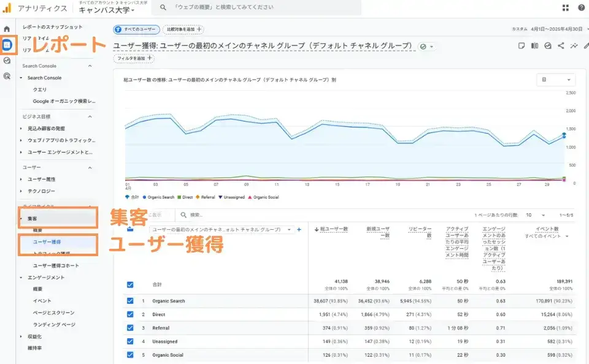The image size is (589, 364).
Task: Open the Google apps grid icon
Action: pyautogui.click(x=565, y=7)
